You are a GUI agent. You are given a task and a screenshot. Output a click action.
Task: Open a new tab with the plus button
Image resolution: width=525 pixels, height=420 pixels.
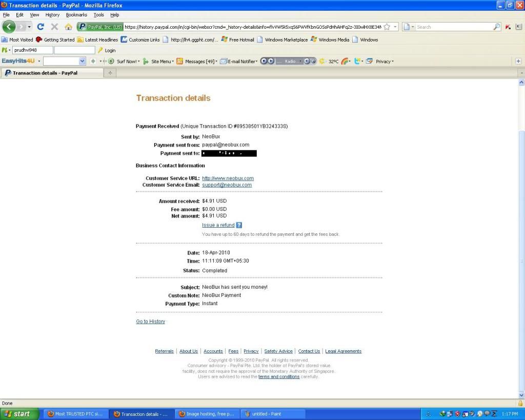[110, 73]
